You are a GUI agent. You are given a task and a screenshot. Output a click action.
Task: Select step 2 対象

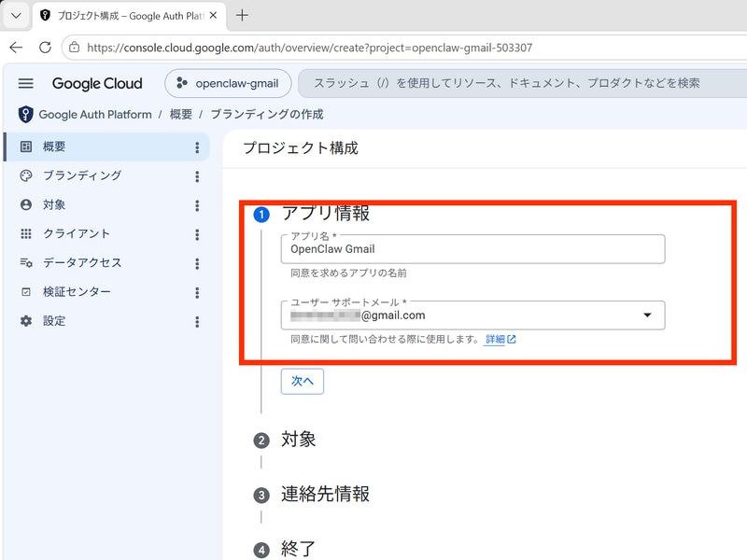coord(285,440)
